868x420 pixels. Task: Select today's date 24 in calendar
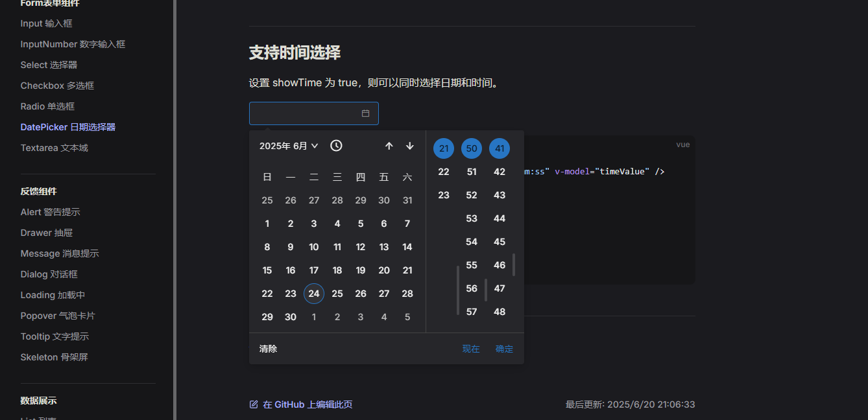pyautogui.click(x=314, y=294)
